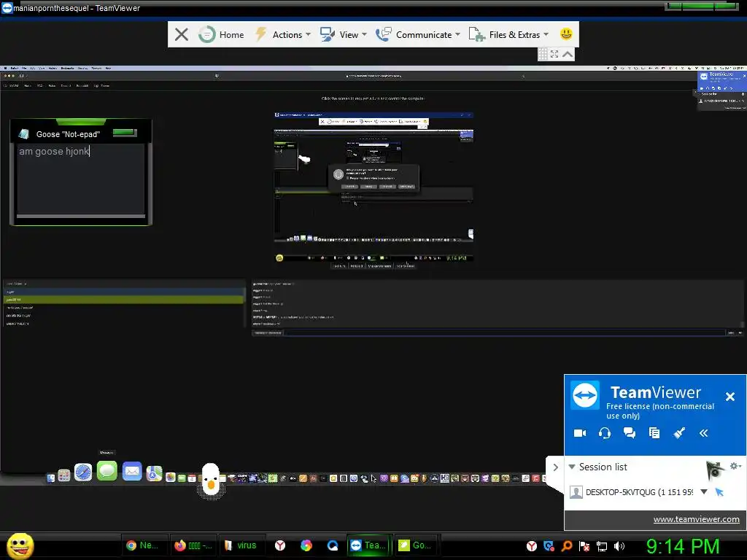The image size is (747, 560).
Task: Click the Goose Not-epad title bar
Action: (80, 134)
